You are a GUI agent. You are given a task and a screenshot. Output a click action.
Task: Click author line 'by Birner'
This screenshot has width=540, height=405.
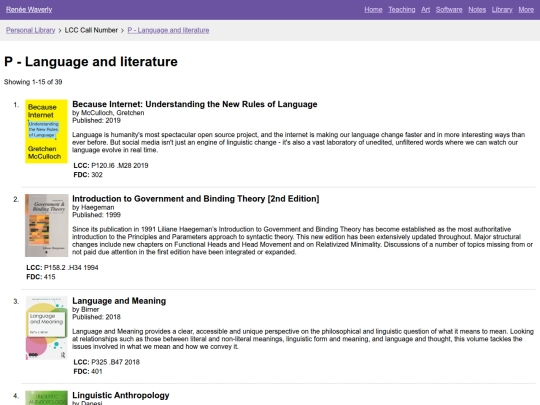85,309
